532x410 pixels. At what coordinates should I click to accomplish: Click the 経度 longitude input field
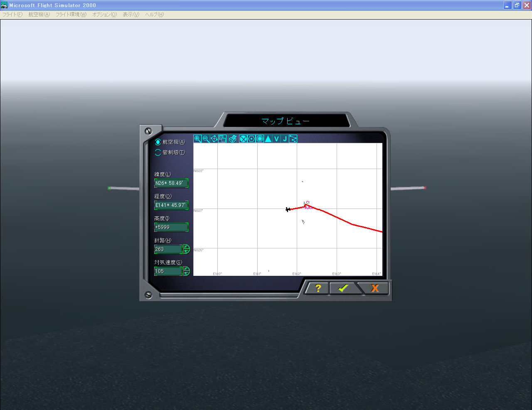pyautogui.click(x=171, y=205)
